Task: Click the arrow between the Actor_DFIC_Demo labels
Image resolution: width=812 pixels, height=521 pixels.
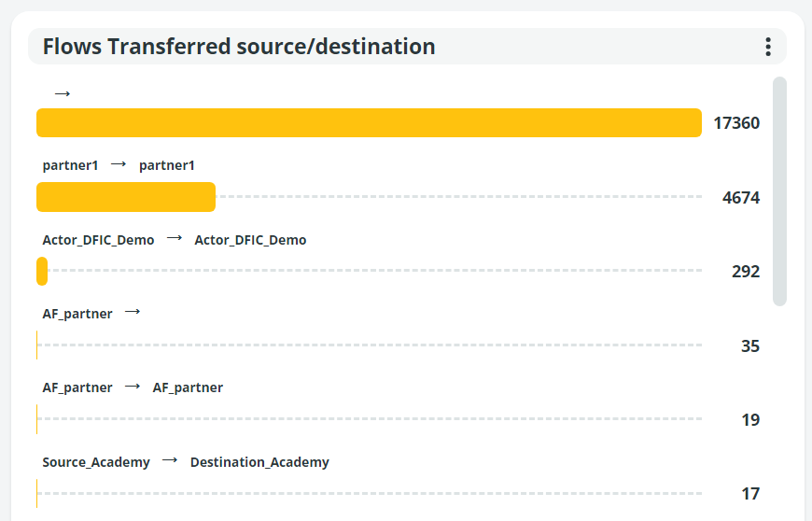Action: coord(175,239)
